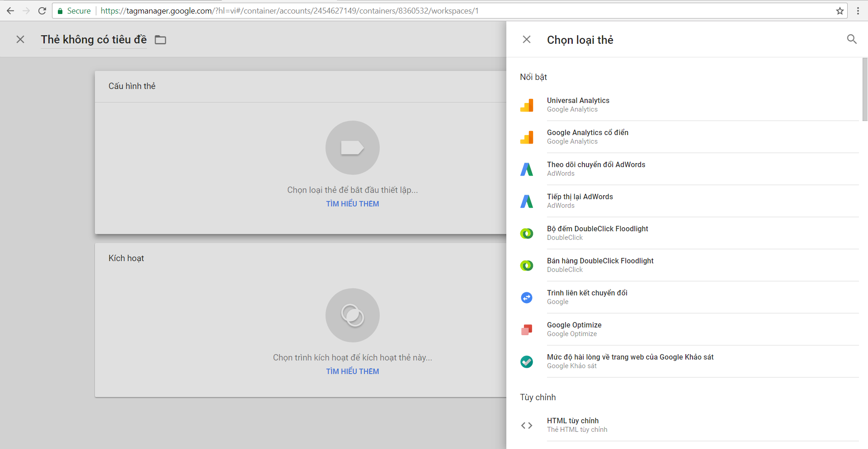Click TÌM HIỂU THÊM under trigger section
Image resolution: width=868 pixels, height=449 pixels.
coord(353,371)
